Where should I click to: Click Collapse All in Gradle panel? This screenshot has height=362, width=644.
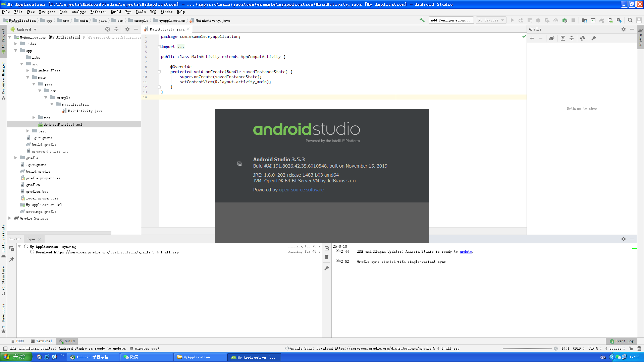point(572,38)
